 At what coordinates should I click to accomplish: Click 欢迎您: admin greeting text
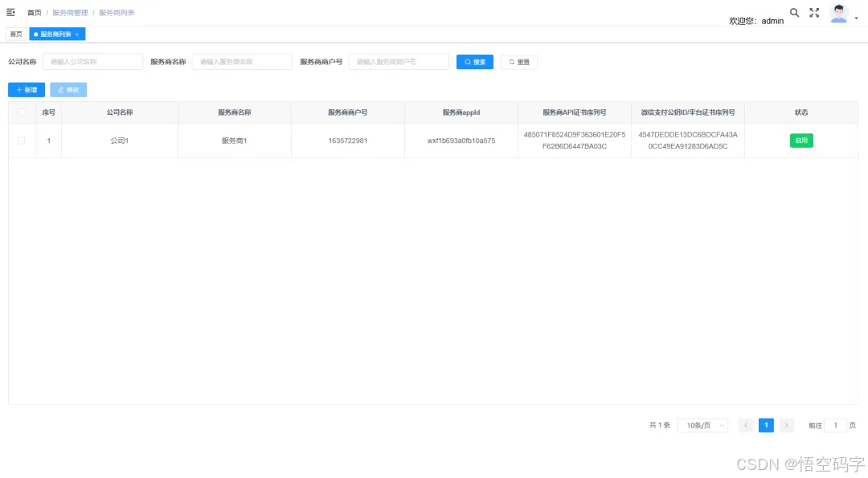(x=756, y=21)
